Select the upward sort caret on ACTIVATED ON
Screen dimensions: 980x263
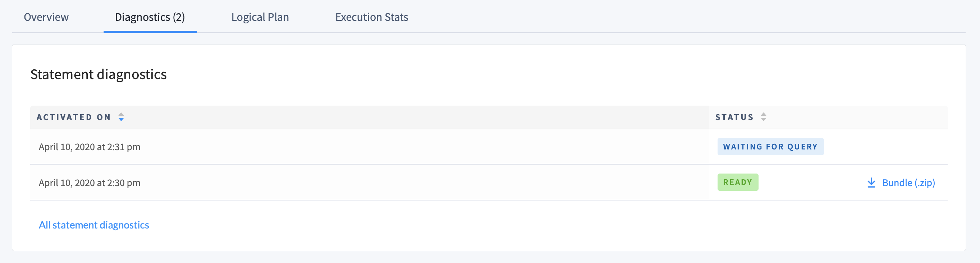click(x=121, y=114)
